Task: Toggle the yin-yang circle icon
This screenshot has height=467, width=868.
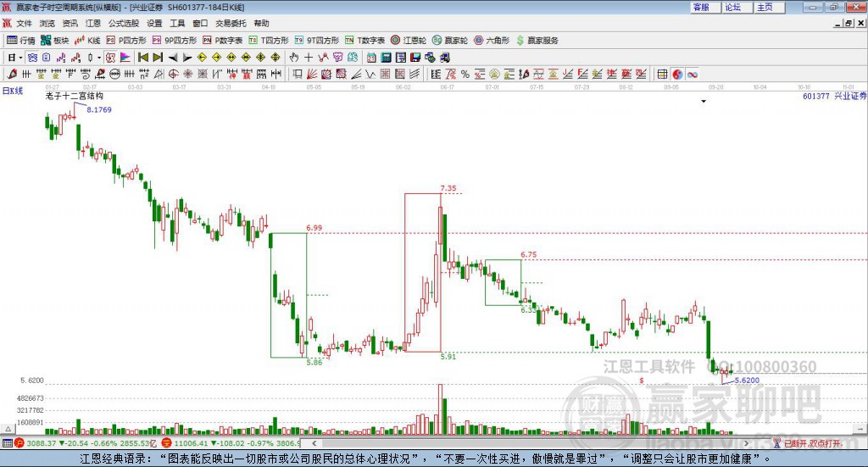Action: click(677, 74)
